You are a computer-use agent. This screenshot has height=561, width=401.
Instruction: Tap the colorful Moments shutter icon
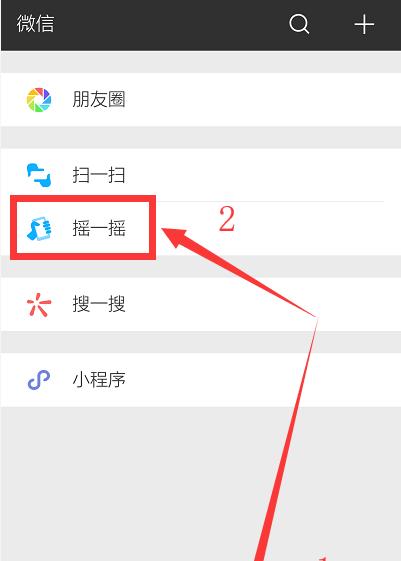39,99
